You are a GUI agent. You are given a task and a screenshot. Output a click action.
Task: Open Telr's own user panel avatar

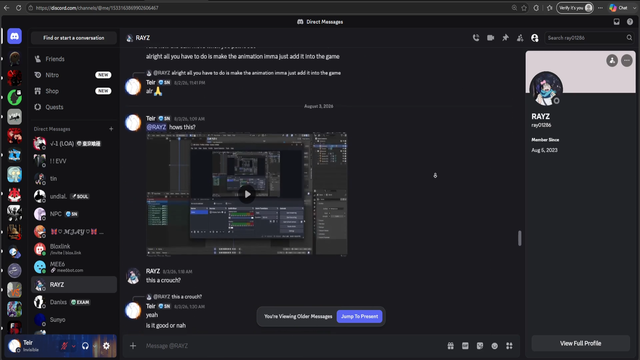(x=15, y=346)
